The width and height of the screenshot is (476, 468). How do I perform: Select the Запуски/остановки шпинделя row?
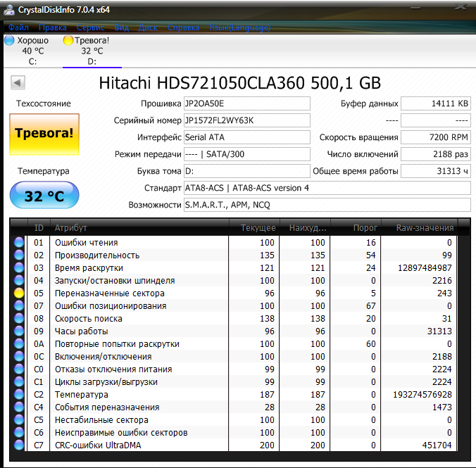click(234, 280)
